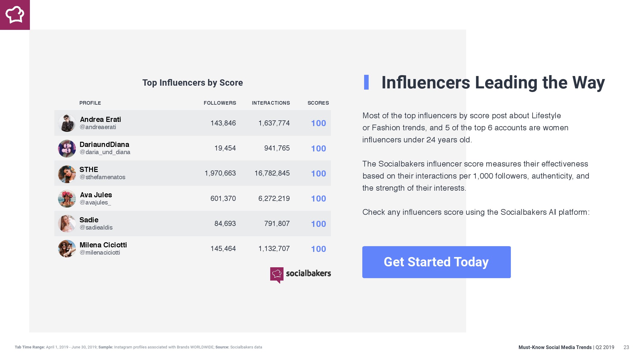This screenshot has height=362, width=644.
Task: Select the INTERACTIONS column header
Action: click(271, 103)
